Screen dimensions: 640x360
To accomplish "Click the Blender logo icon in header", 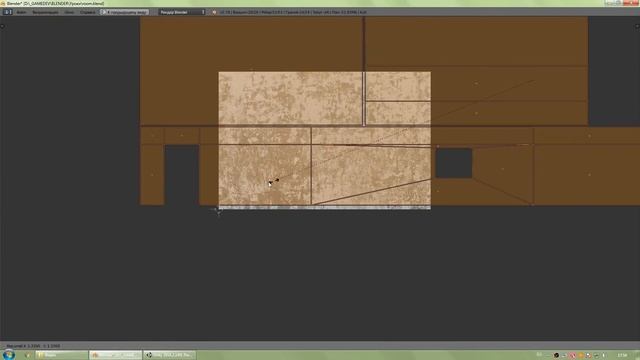I will (214, 12).
